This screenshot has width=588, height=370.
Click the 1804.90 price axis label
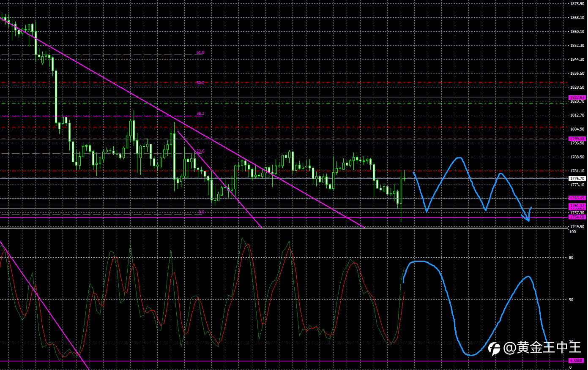coord(577,129)
